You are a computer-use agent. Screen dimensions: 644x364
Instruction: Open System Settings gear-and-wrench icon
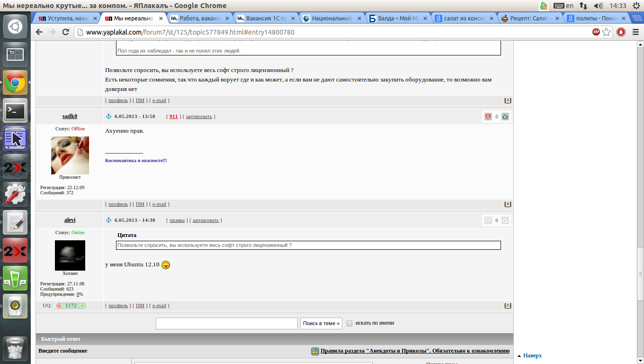coord(15,194)
